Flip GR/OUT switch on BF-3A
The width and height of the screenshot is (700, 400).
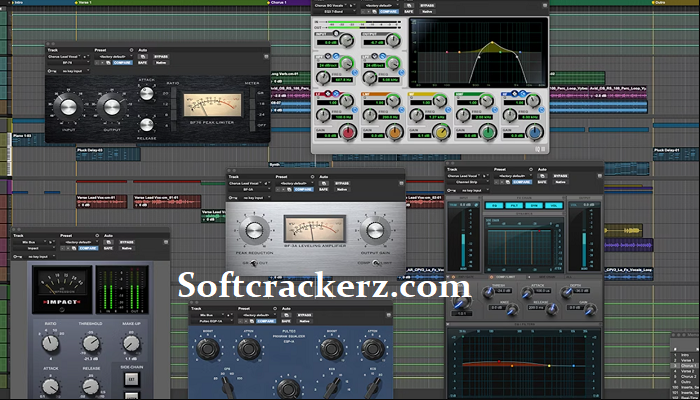pos(254,263)
